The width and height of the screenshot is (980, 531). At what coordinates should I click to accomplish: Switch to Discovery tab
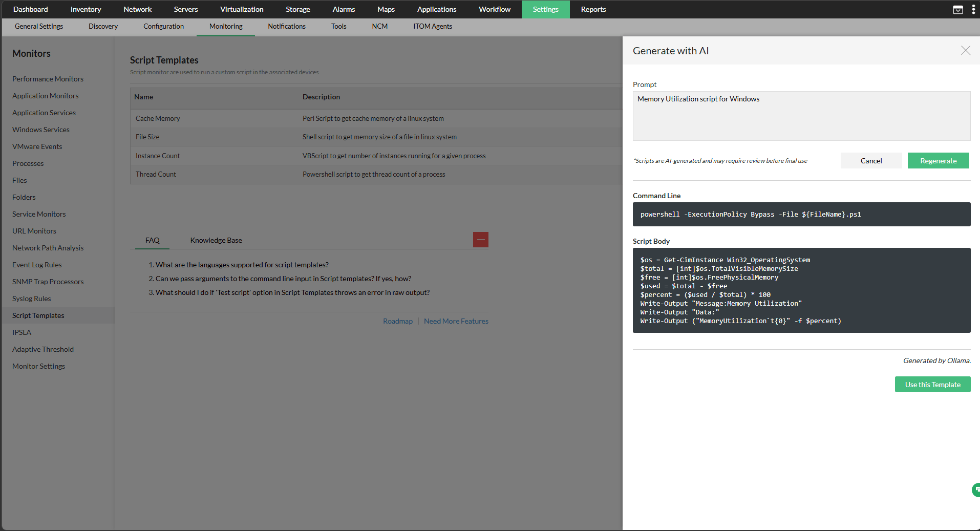[x=103, y=26]
